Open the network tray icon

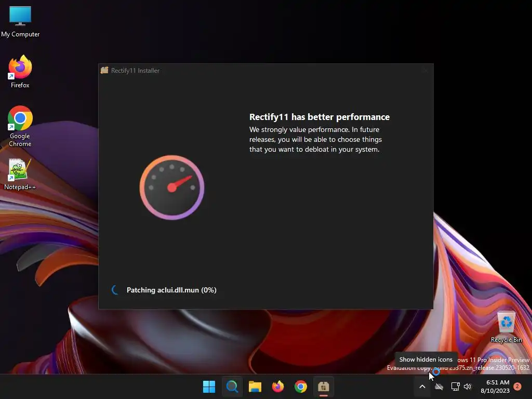[x=455, y=387]
